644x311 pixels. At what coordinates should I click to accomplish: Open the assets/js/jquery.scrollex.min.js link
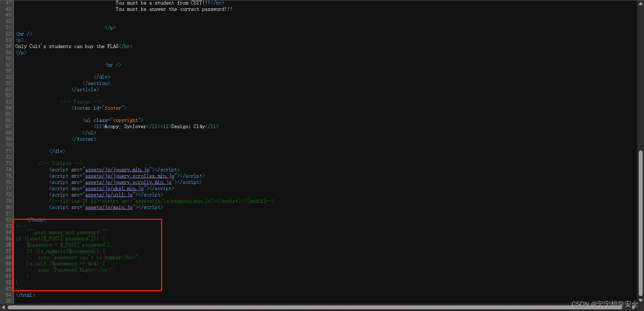(130, 176)
